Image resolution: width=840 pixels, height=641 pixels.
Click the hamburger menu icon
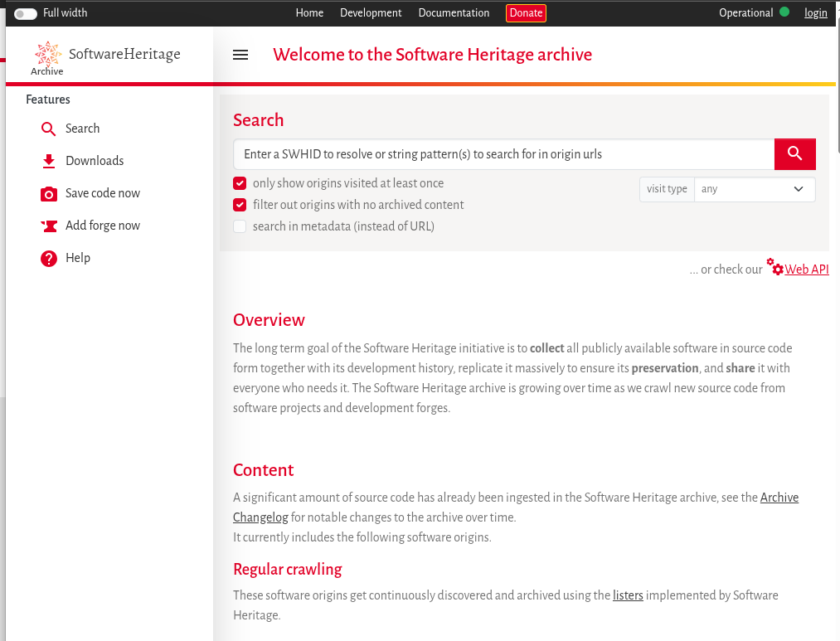tap(240, 55)
